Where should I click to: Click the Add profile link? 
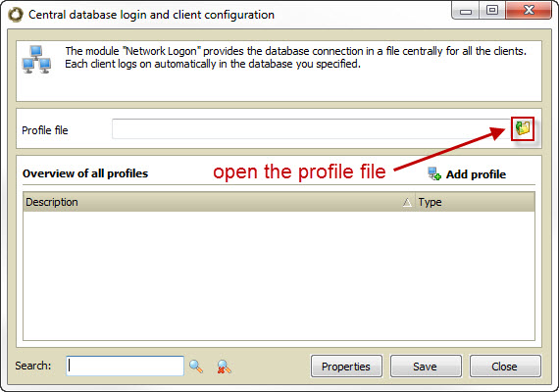[476, 174]
